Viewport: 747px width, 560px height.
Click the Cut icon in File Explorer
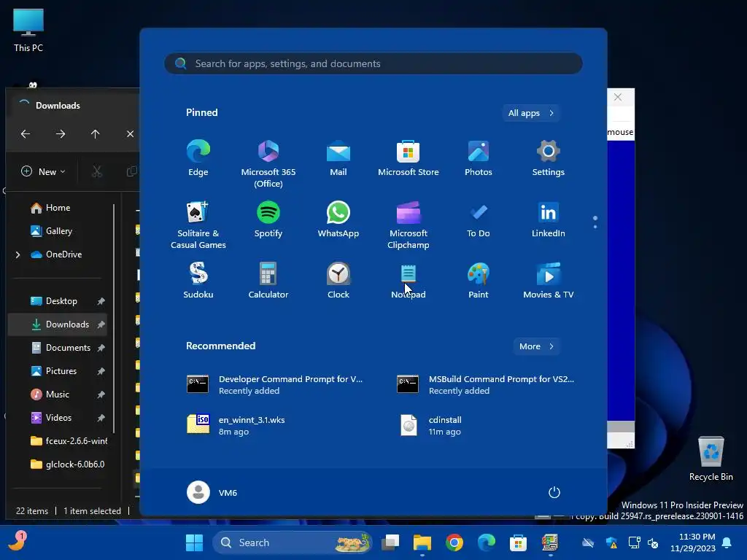tap(97, 171)
